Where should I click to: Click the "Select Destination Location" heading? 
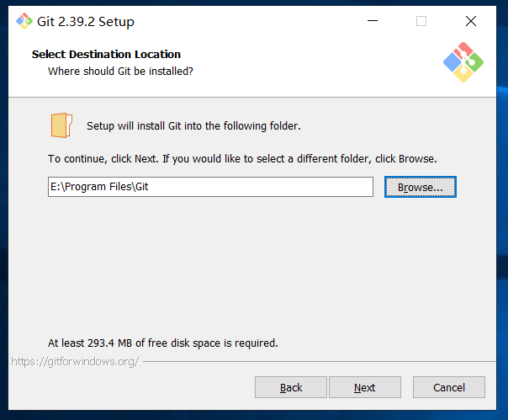[x=106, y=54]
